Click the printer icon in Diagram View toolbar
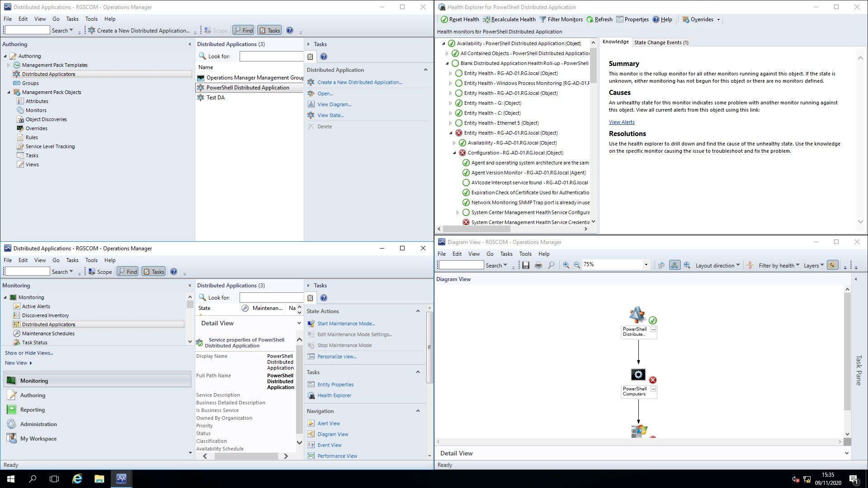 [538, 265]
